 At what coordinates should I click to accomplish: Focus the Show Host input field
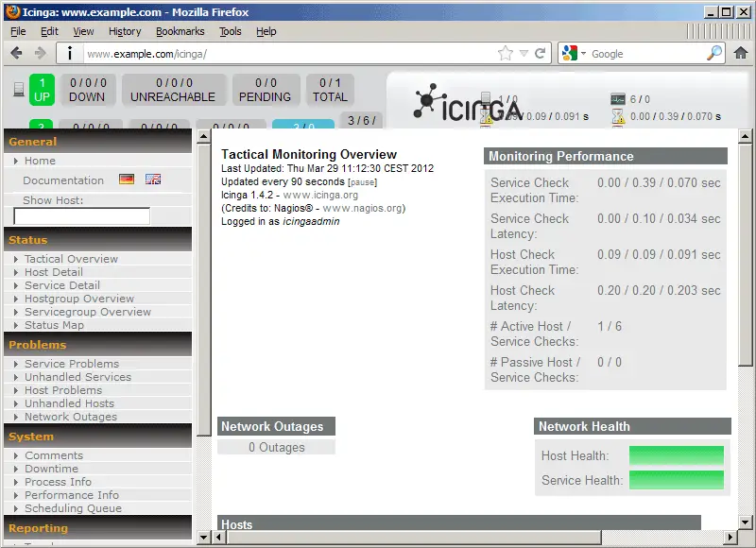click(x=81, y=216)
